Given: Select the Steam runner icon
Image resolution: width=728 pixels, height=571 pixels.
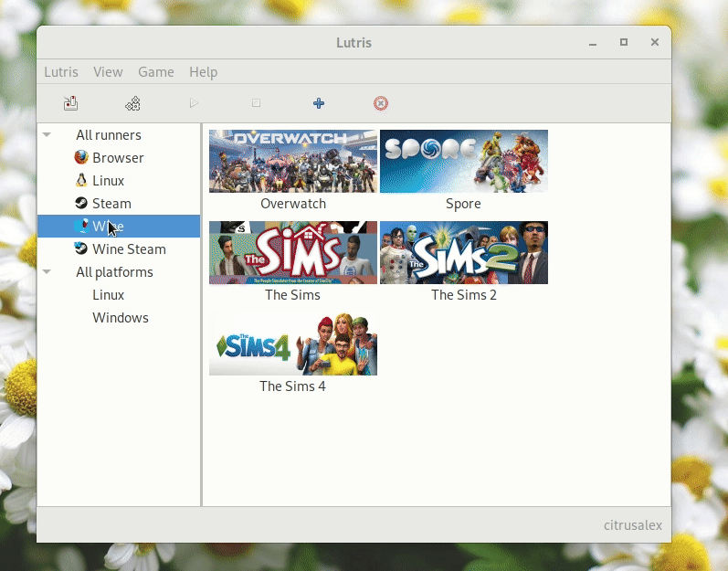Looking at the screenshot, I should [x=81, y=203].
